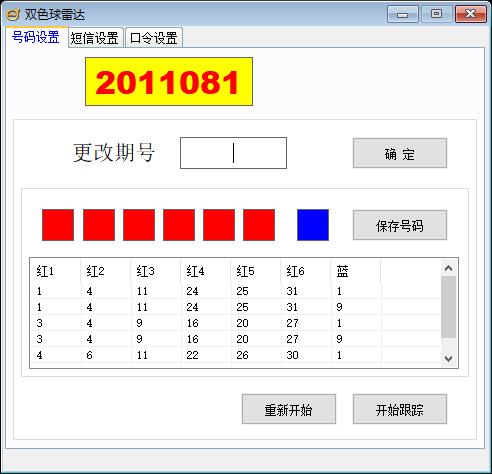Click the 重新开始 button
Viewport: 492px width, 474px height.
tap(289, 409)
